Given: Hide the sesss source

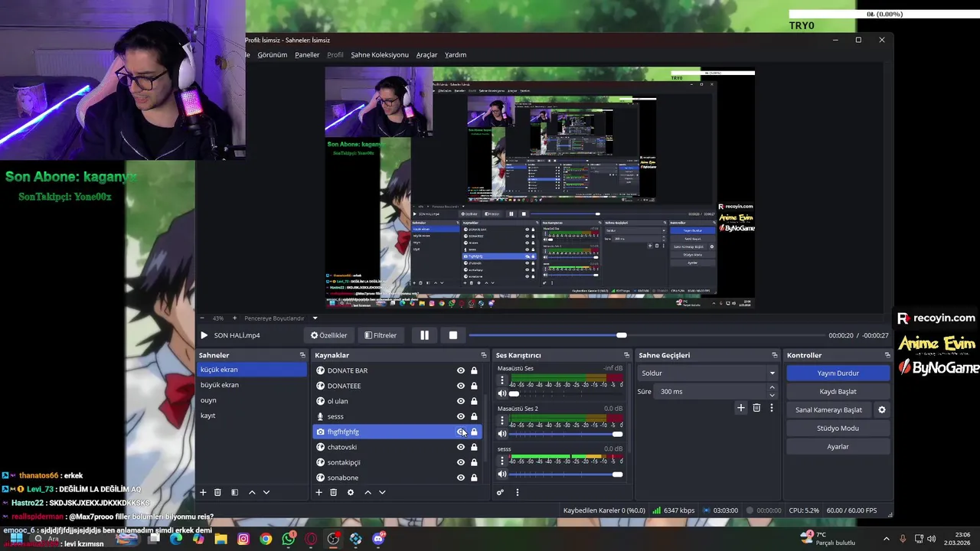Looking at the screenshot, I should (x=461, y=416).
